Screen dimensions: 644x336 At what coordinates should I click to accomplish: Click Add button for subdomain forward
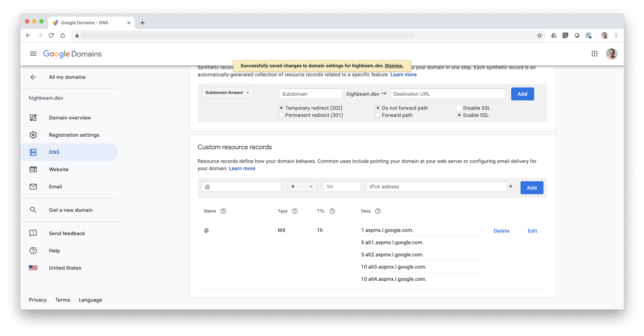pos(523,94)
